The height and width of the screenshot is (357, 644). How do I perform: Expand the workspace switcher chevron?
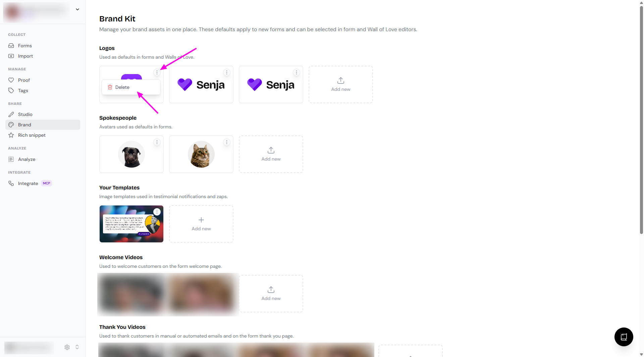click(77, 9)
